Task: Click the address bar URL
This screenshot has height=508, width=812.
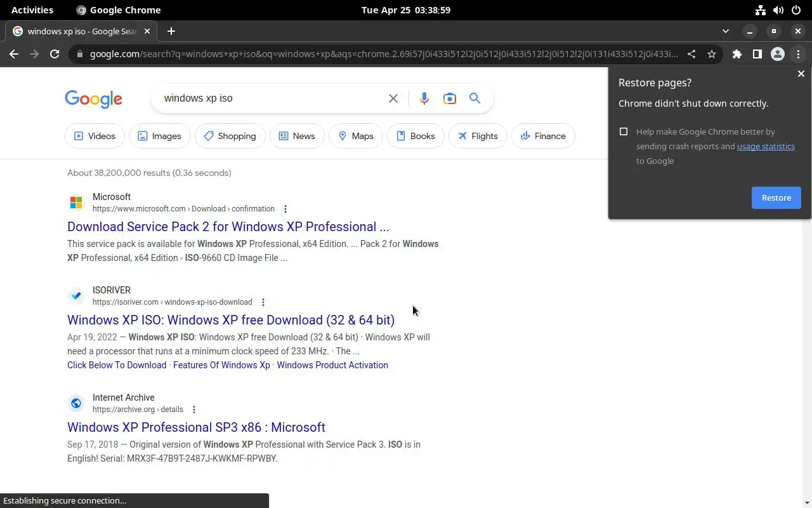Action: (384, 54)
